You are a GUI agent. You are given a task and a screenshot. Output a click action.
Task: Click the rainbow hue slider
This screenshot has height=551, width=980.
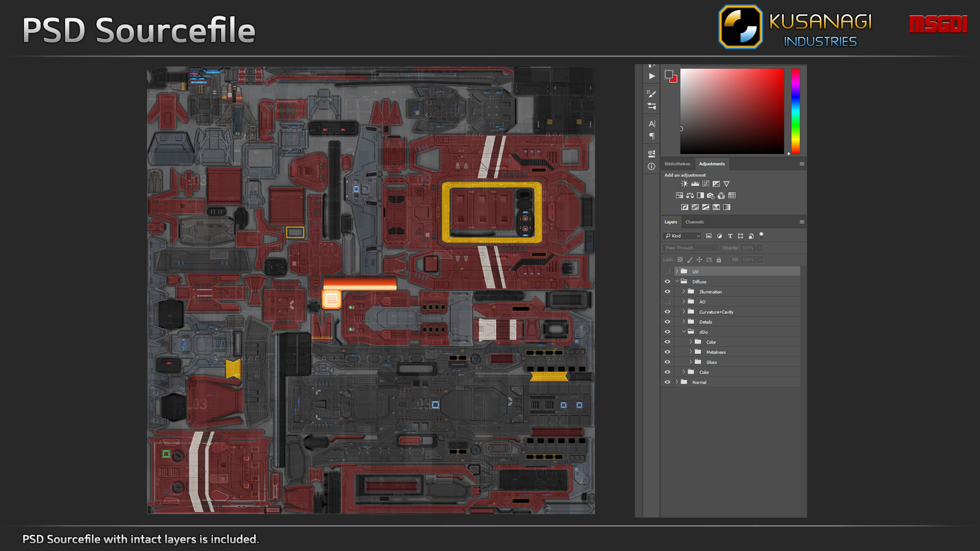[795, 111]
